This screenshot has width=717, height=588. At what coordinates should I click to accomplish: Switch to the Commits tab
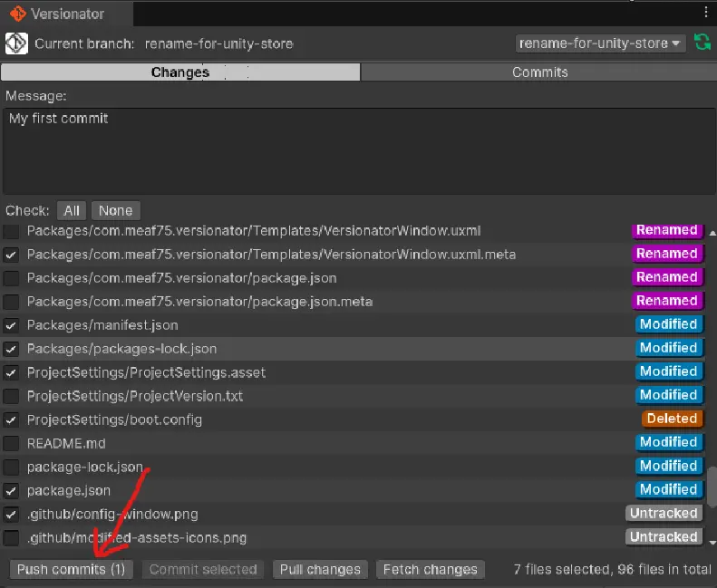539,72
